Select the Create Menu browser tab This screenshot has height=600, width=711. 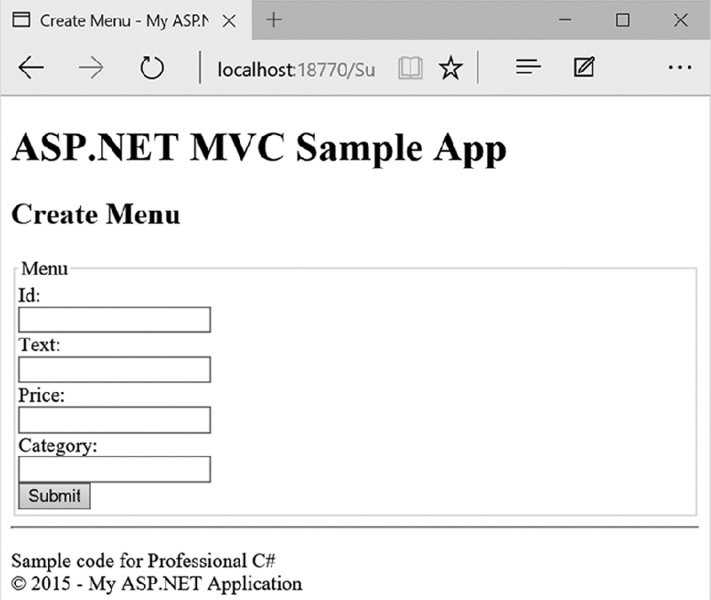click(x=126, y=20)
